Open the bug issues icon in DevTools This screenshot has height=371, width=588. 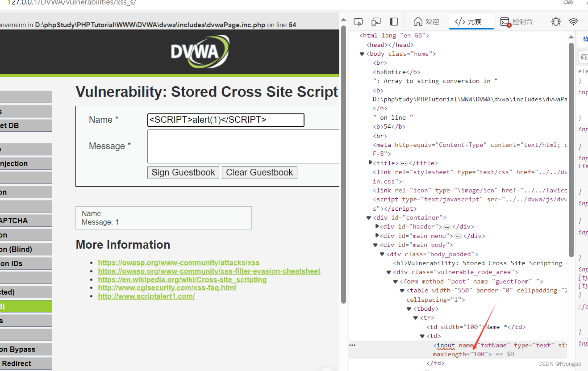pyautogui.click(x=556, y=21)
